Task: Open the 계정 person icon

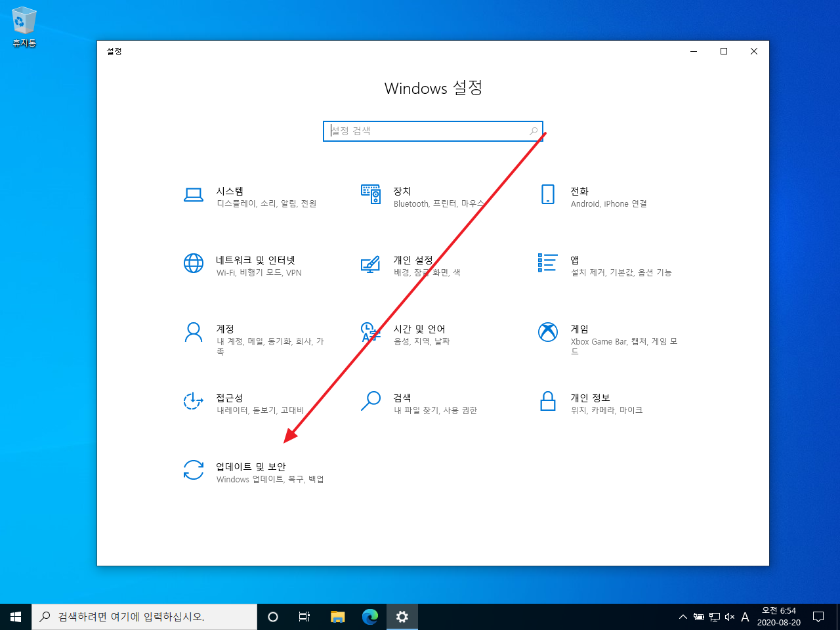Action: pos(194,332)
